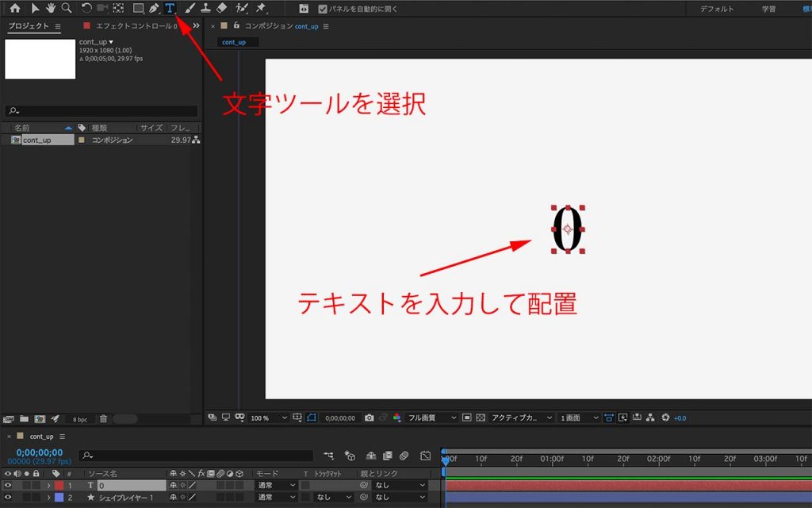812x508 pixels.
Task: Take snapshot camera icon
Action: pos(369,418)
